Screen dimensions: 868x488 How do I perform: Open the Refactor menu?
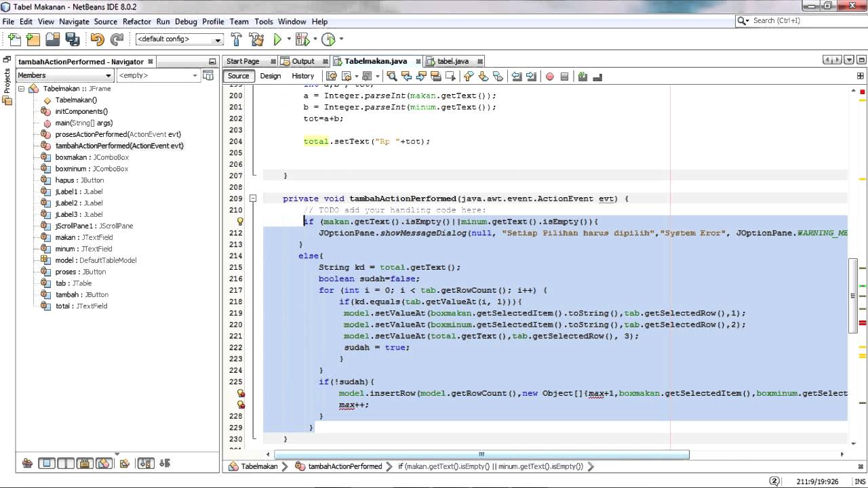pos(137,21)
